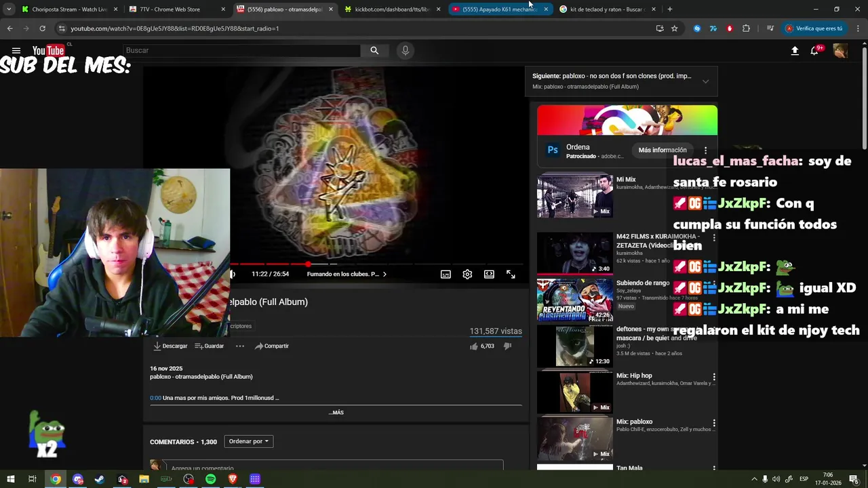Open the 'Ordenar por' comments sort dropdown
Image resolution: width=868 pixels, height=488 pixels.
click(248, 441)
